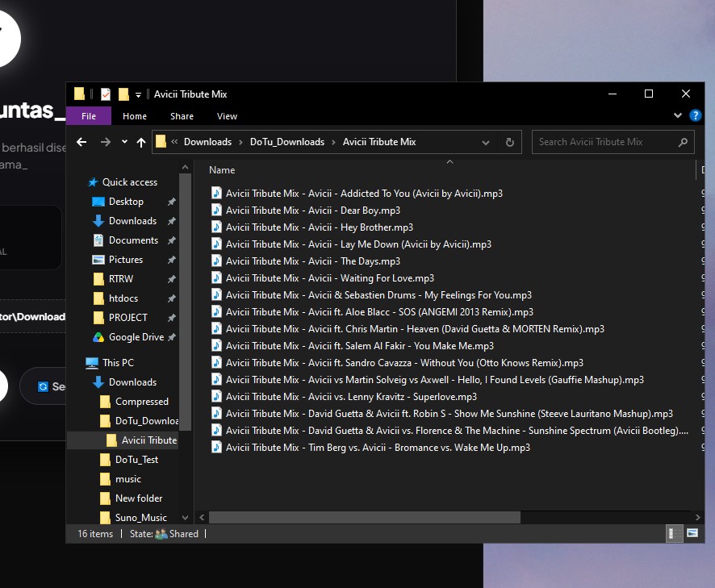Refresh the folder view
Image resolution: width=715 pixels, height=588 pixels.
(510, 142)
